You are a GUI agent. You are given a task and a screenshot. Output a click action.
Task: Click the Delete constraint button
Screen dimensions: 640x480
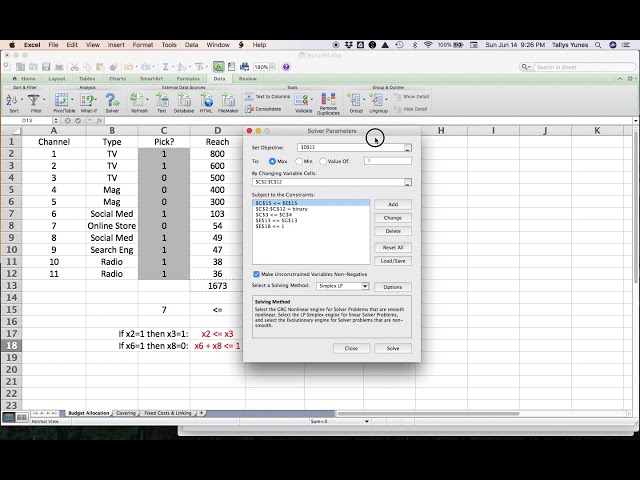click(393, 231)
